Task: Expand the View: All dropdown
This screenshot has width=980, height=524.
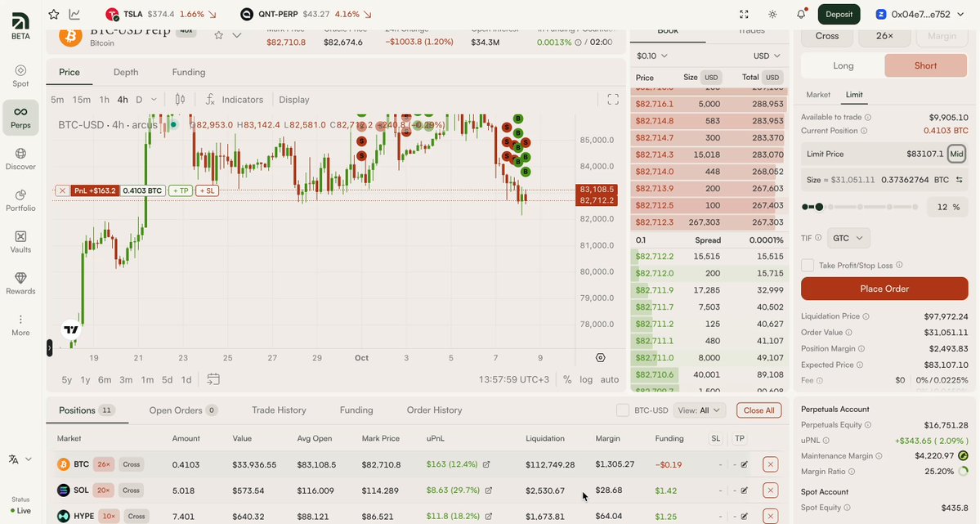Action: (x=699, y=410)
